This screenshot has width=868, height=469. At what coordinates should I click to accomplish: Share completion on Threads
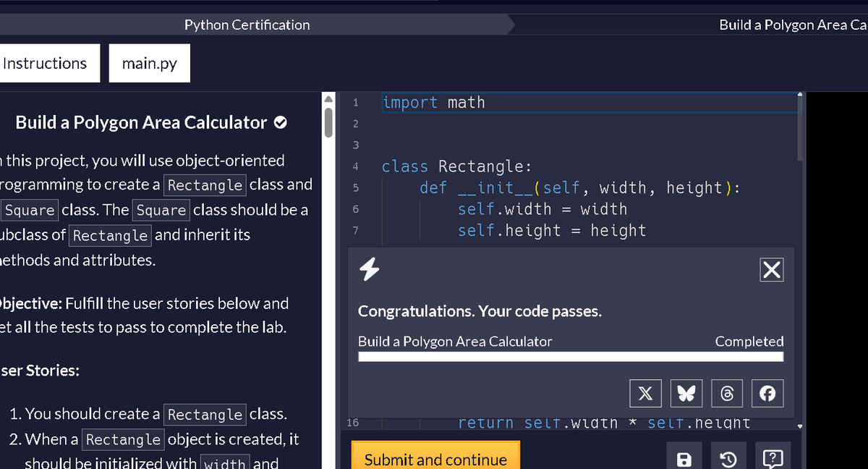coord(727,394)
